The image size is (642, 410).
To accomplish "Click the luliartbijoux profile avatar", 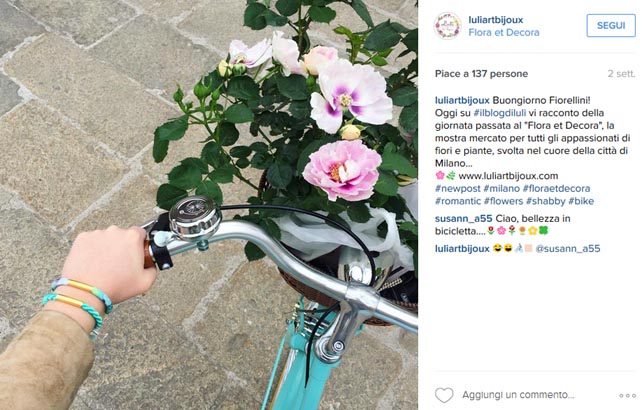I will pos(448,25).
